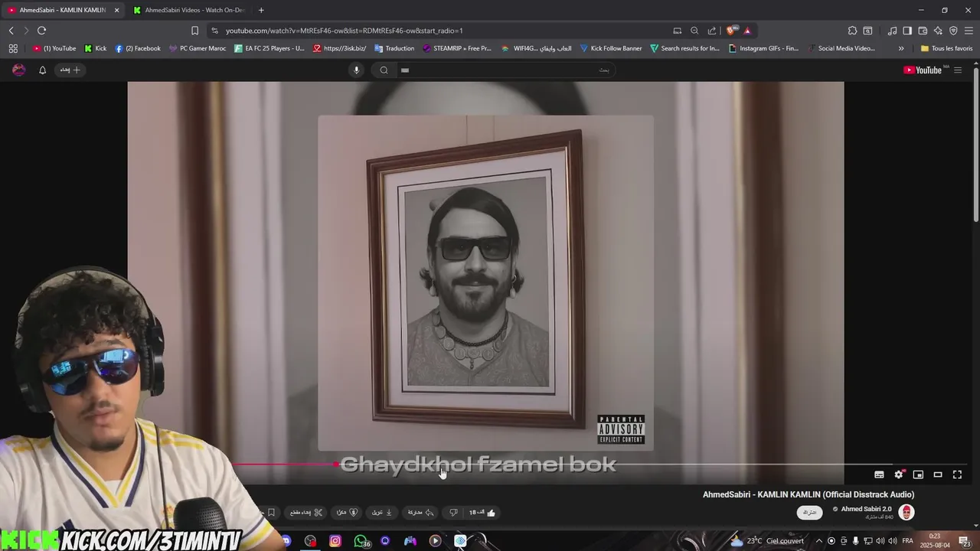Open the Traduction bookmark

394,48
